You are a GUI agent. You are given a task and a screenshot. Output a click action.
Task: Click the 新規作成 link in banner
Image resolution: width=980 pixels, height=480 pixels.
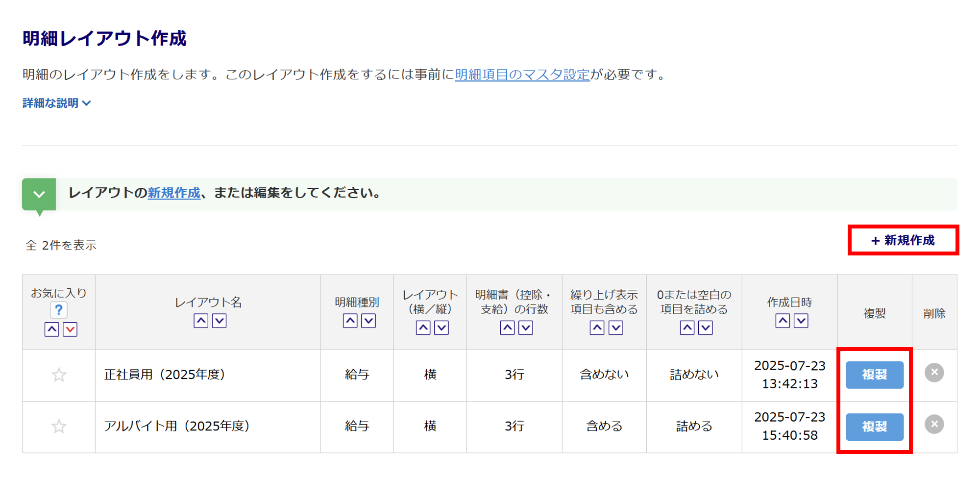tap(174, 193)
